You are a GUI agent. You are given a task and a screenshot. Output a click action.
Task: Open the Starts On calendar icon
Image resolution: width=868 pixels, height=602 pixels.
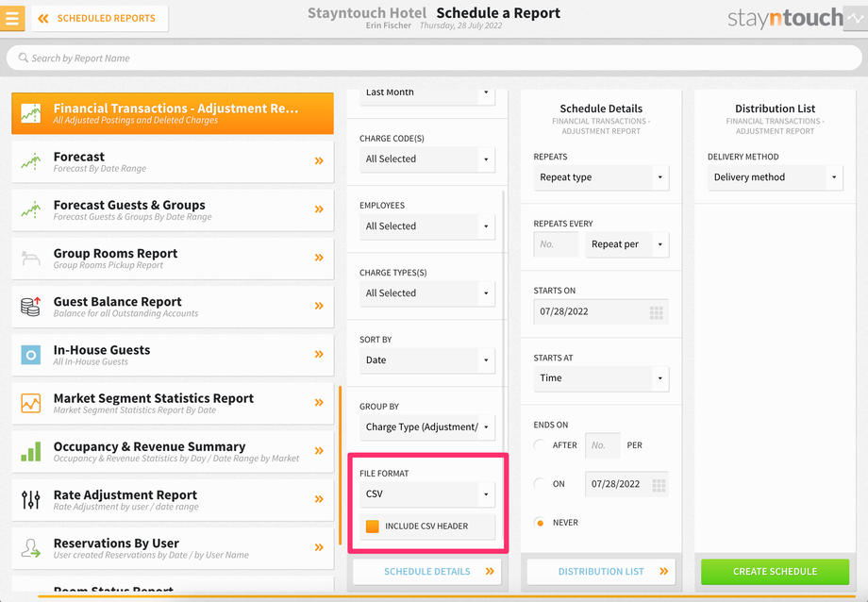point(657,313)
